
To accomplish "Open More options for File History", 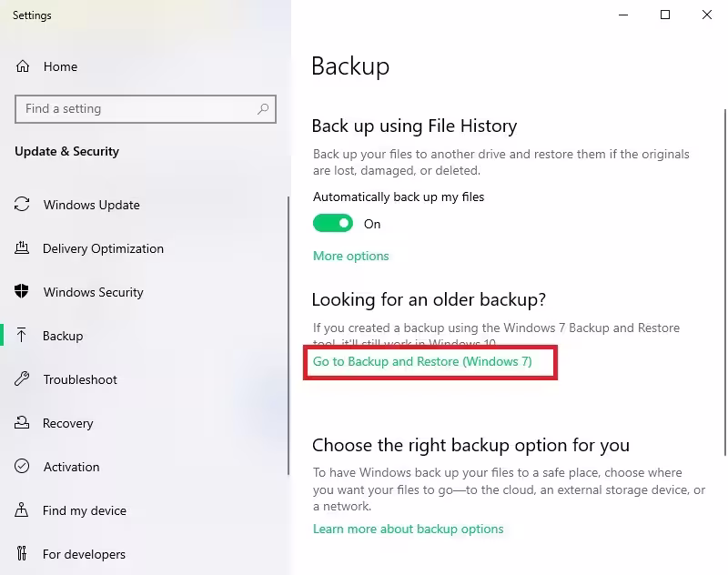I will (351, 256).
